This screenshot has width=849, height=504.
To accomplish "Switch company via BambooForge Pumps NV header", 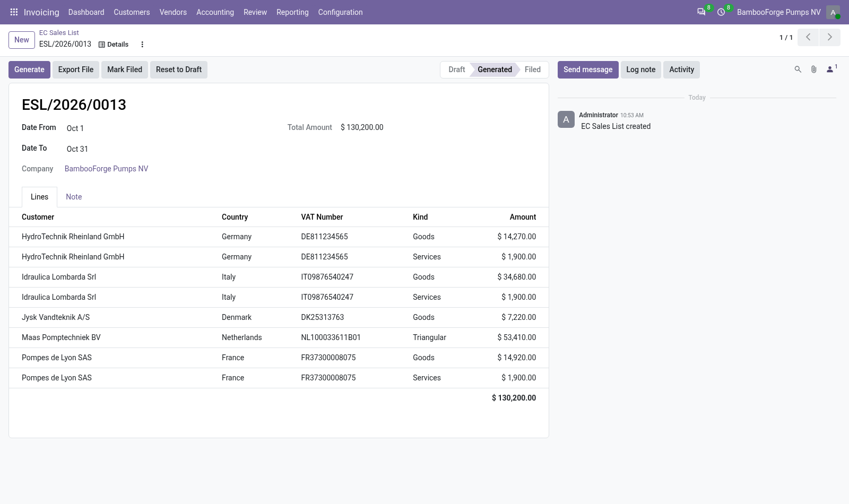I will tap(778, 12).
